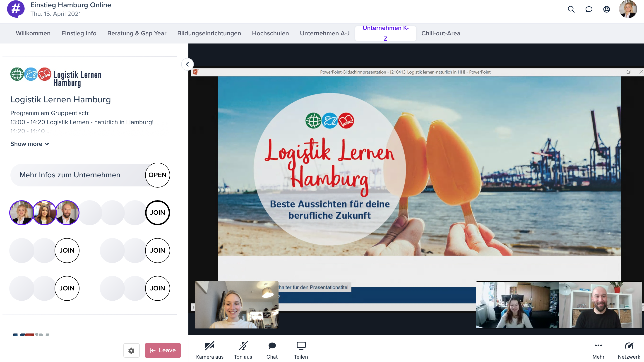Share screen via Teilen
Viewport: 644px width, 362px height.
click(301, 350)
